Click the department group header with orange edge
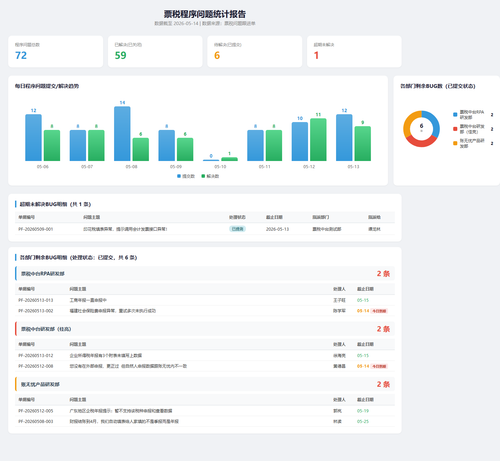Viewport: 500px width, 461px height. coord(205,384)
